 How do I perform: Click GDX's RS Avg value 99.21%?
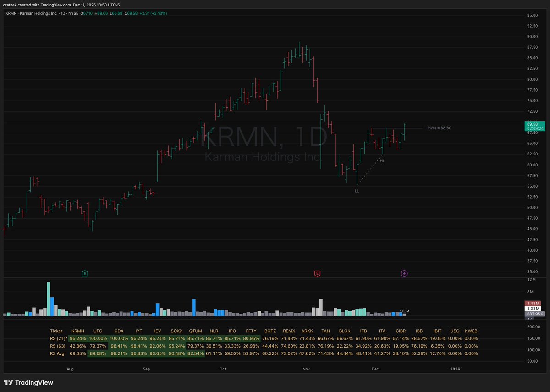[119, 353]
